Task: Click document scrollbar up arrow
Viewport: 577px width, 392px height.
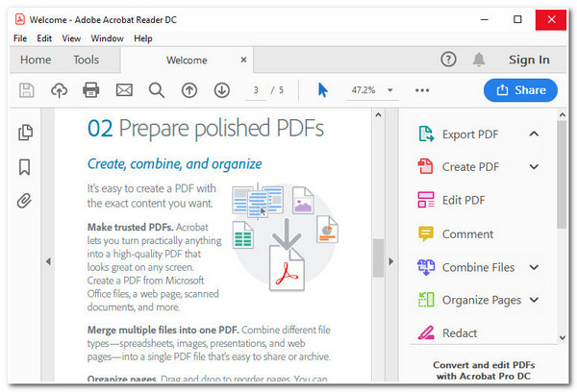Action: click(378, 114)
